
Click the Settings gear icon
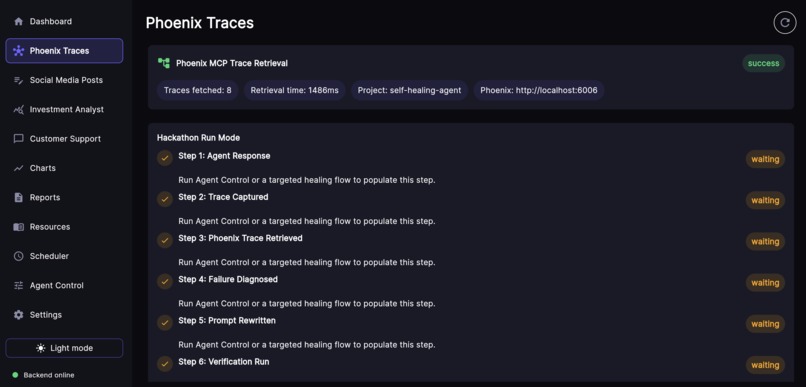[x=19, y=315]
